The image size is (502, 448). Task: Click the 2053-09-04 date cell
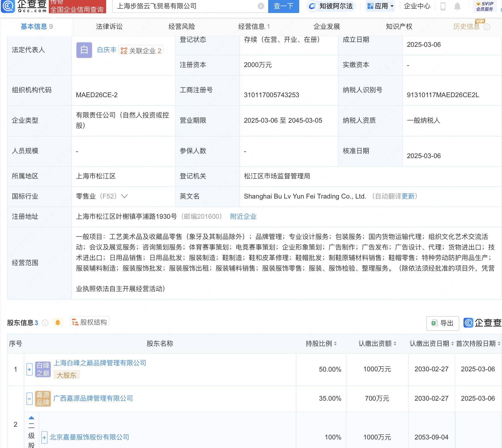(x=431, y=437)
